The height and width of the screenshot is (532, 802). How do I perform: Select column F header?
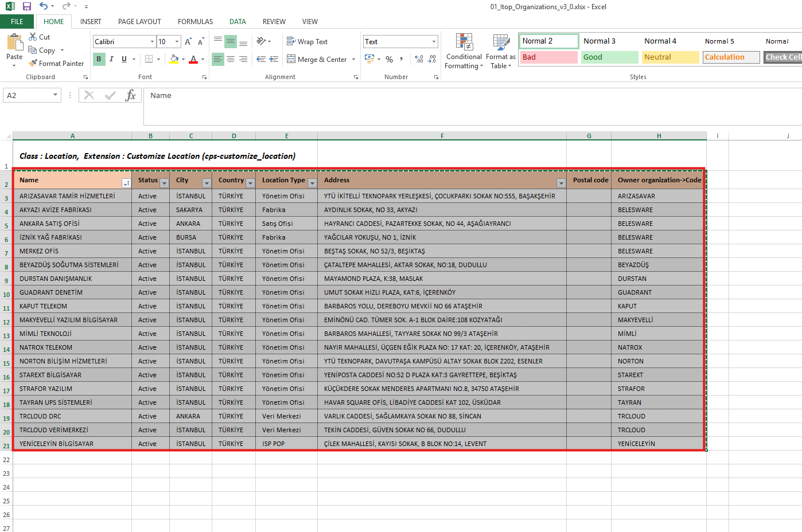click(442, 136)
